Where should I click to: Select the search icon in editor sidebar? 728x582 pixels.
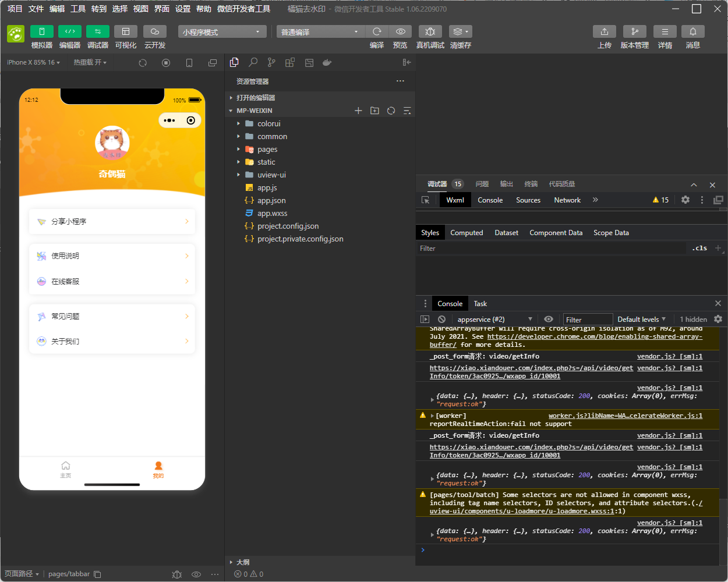coord(253,62)
